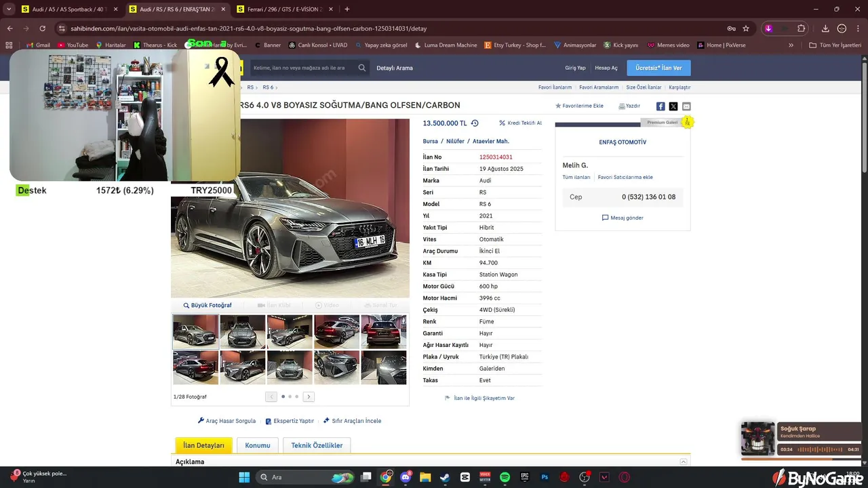Open Karşılaştır compare link
This screenshot has height=488, width=868.
pos(679,87)
